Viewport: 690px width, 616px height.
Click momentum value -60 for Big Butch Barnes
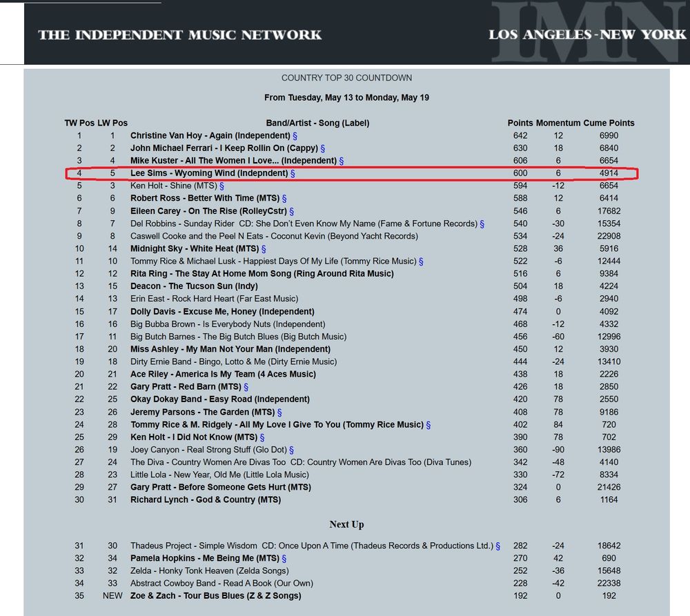click(558, 337)
